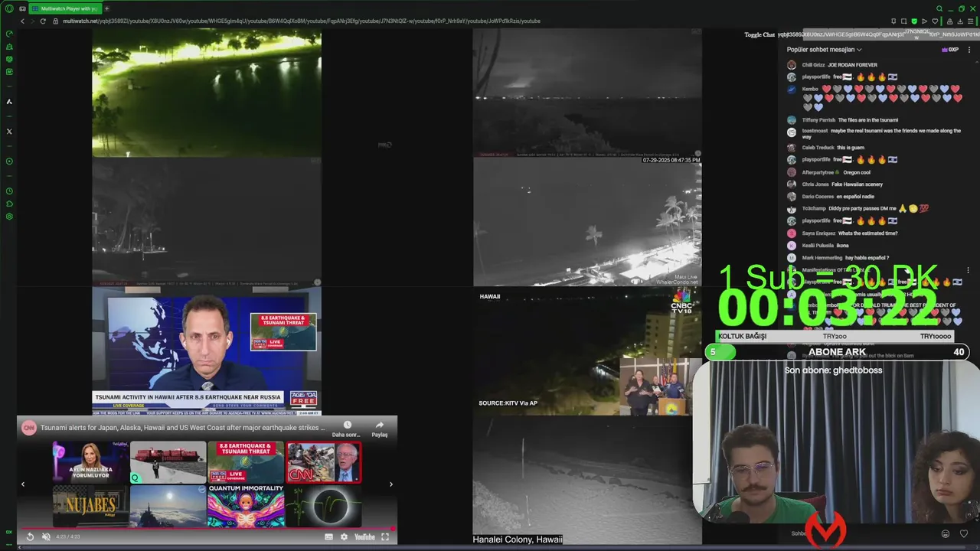Open History clock in sidebar

pyautogui.click(x=9, y=191)
